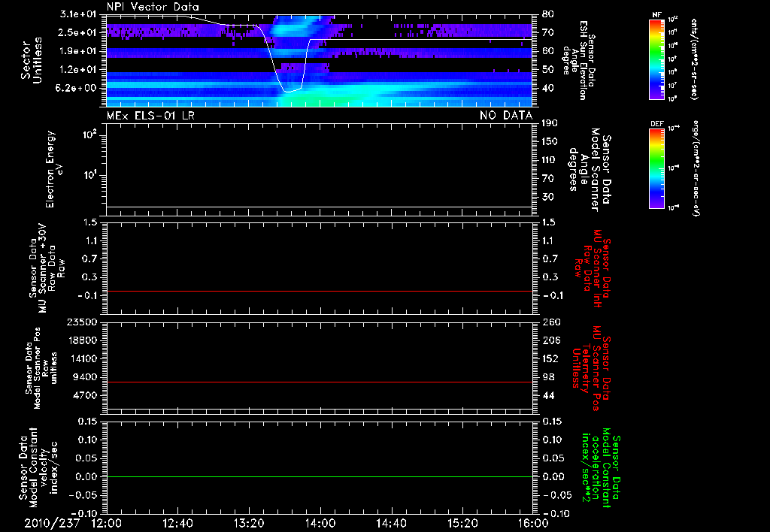Click the '260' telemetry tick label
Image resolution: width=770 pixels, height=532 pixels.
551,322
